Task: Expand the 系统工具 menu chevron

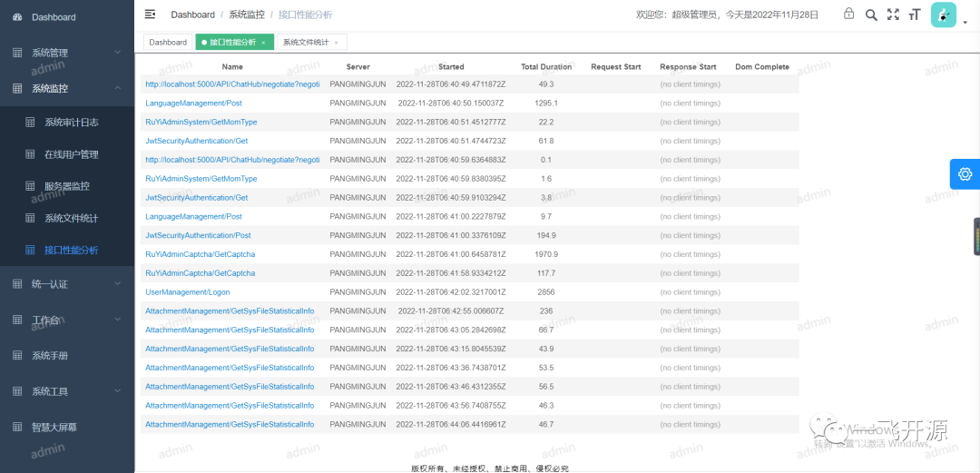Action: 117,391
